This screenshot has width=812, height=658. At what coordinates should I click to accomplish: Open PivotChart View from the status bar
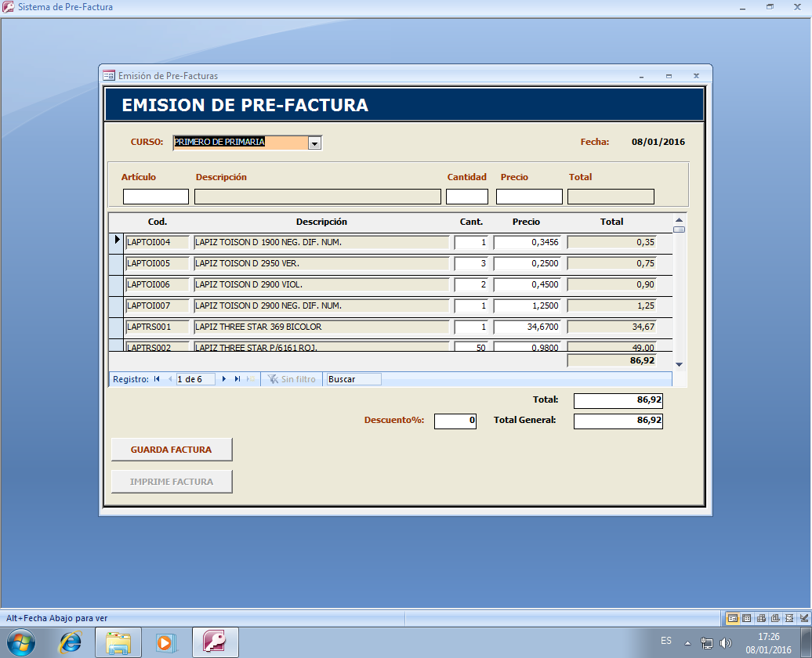(774, 618)
